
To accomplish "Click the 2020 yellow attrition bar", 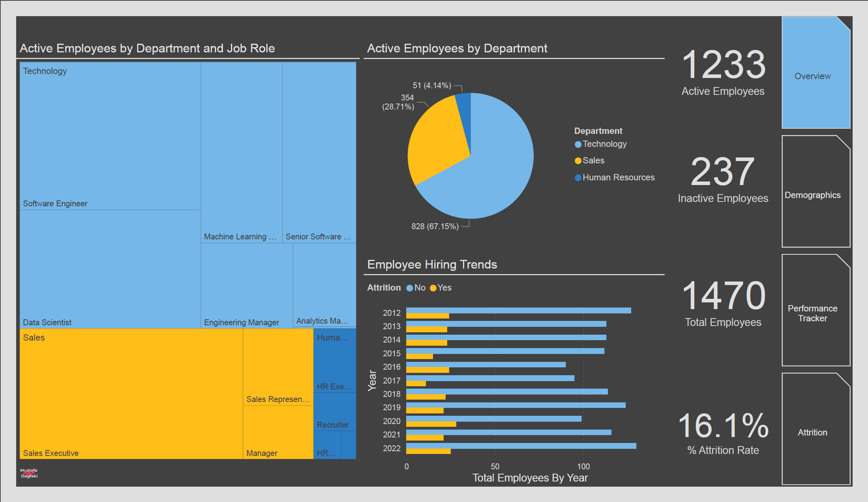I will click(x=431, y=424).
